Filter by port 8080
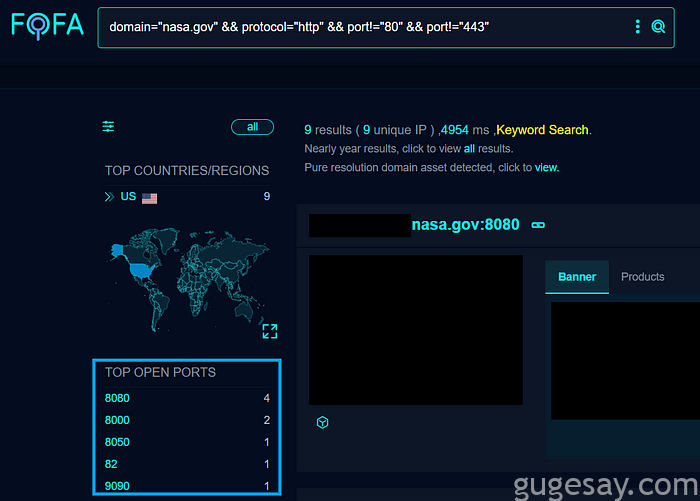The width and height of the screenshot is (700, 501). (x=117, y=398)
